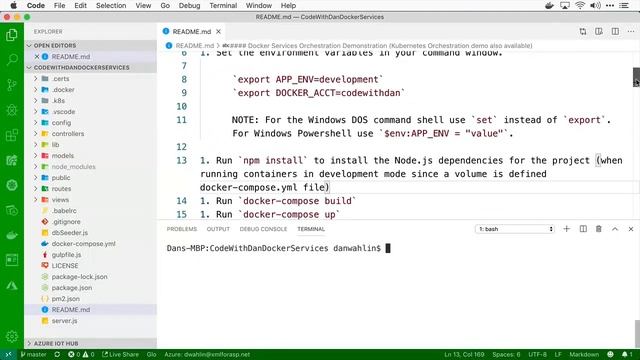Image resolution: width=640 pixels, height=360 pixels.
Task: Click synchronize changes icon in status bar
Action: click(57, 354)
